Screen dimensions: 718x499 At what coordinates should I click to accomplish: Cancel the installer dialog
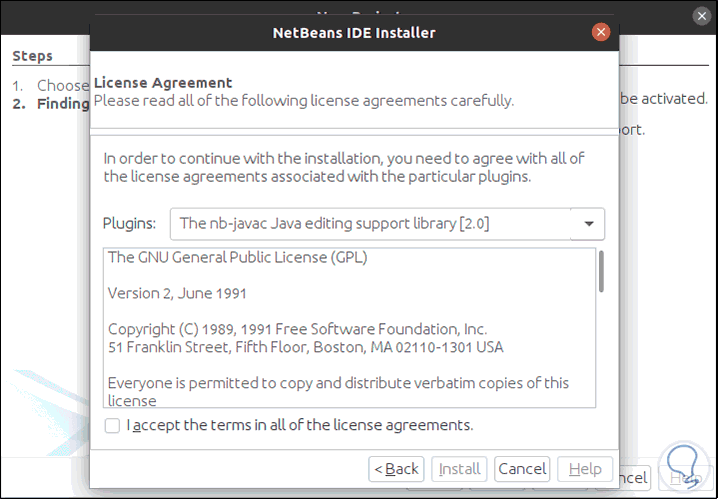click(522, 468)
